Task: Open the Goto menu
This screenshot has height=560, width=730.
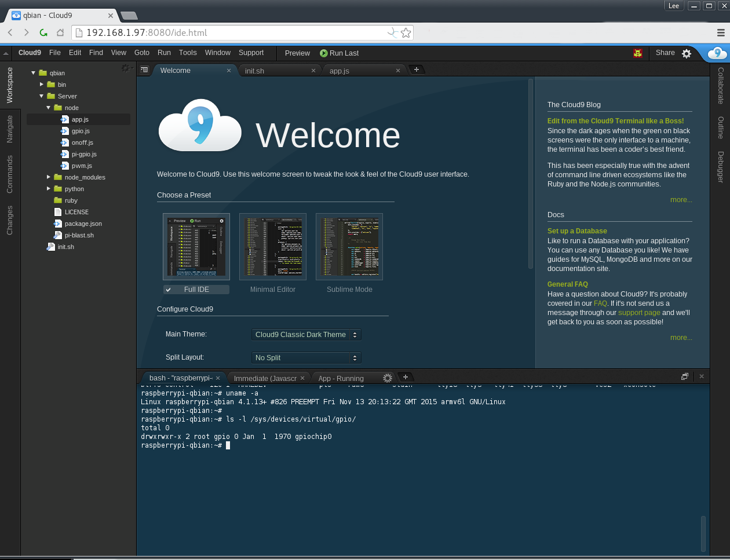Action: [x=142, y=53]
